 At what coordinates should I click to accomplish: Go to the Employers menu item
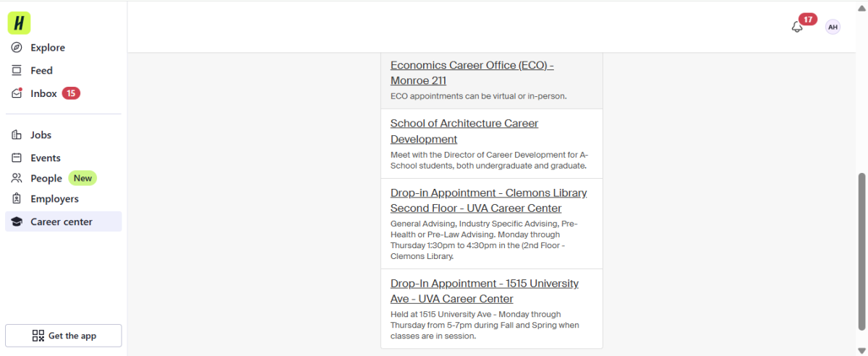click(x=64, y=199)
